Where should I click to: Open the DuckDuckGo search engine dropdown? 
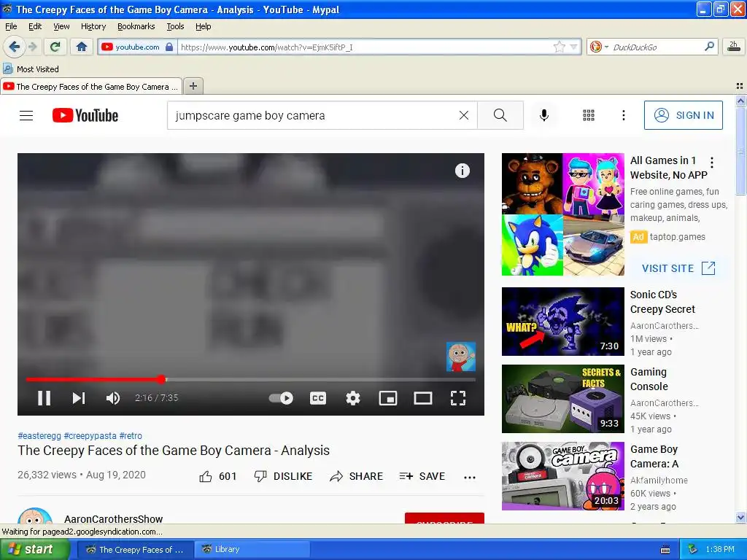tap(600, 47)
